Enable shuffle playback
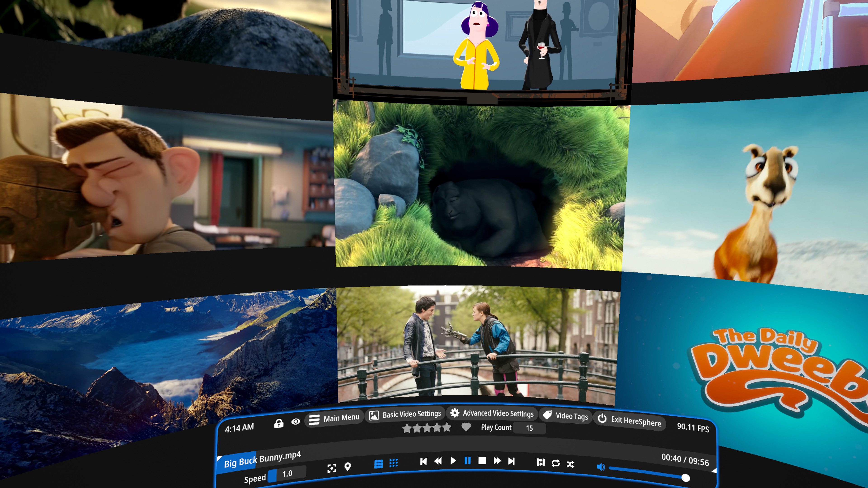Screen dimensions: 868x488 (570, 464)
